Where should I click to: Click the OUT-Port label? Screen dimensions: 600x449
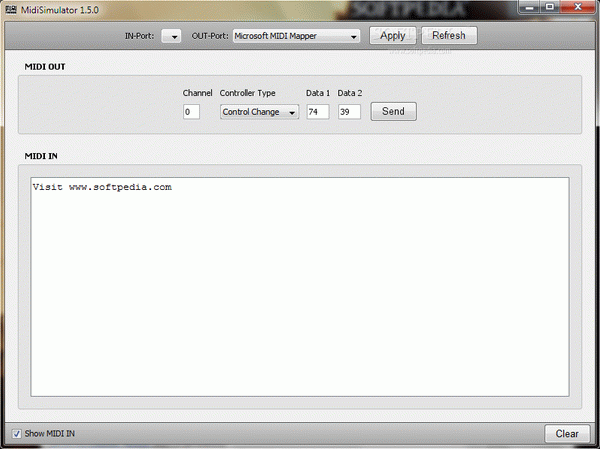point(210,36)
